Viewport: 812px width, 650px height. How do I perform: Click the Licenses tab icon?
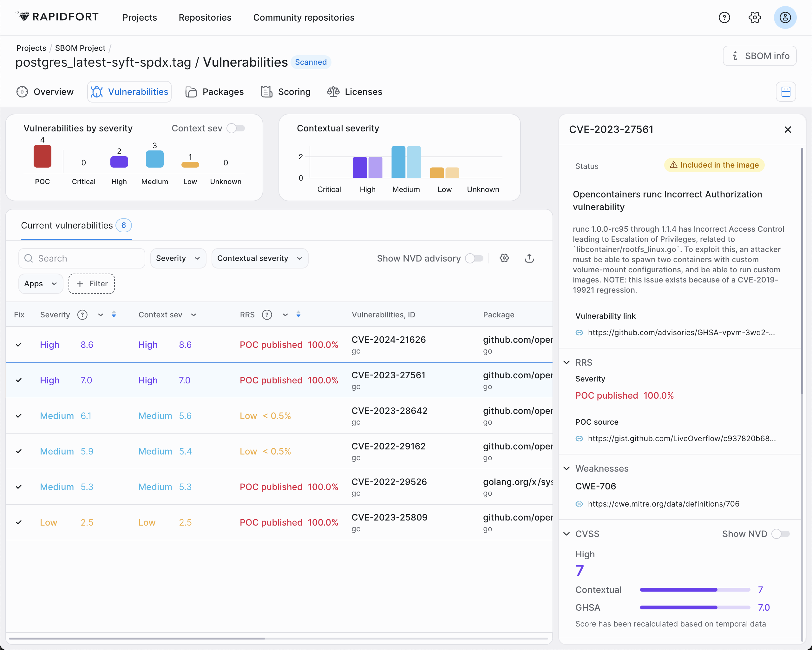(x=333, y=91)
